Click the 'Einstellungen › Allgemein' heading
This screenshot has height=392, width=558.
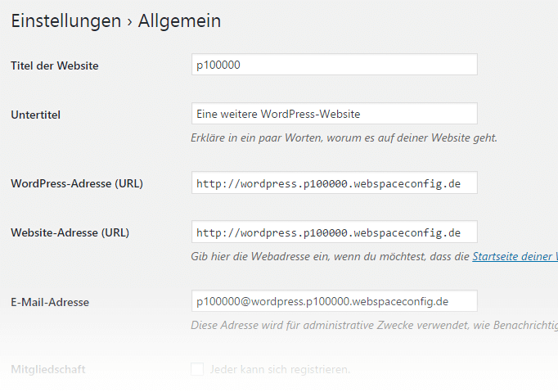point(116,20)
